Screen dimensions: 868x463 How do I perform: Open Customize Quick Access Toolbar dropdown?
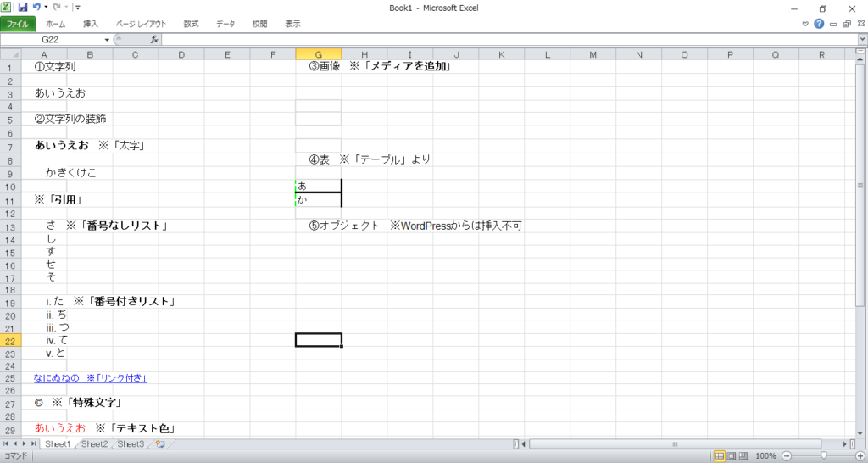point(78,8)
